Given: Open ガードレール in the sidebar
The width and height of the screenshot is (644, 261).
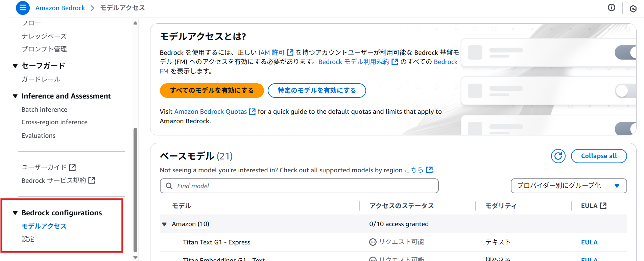Looking at the screenshot, I should click(x=41, y=79).
